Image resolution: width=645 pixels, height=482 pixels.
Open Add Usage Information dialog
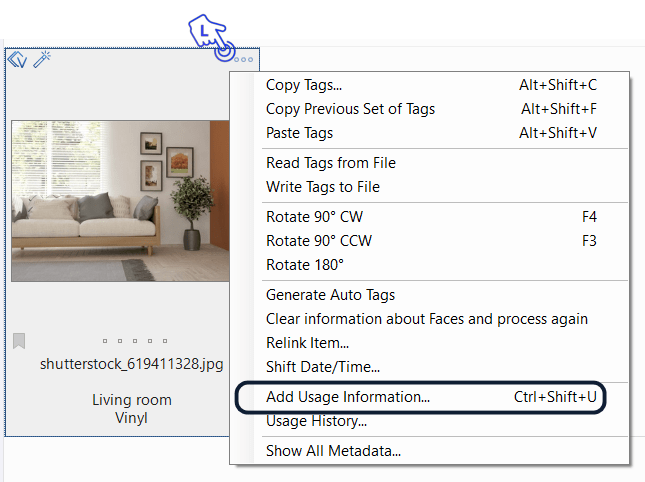point(348,397)
